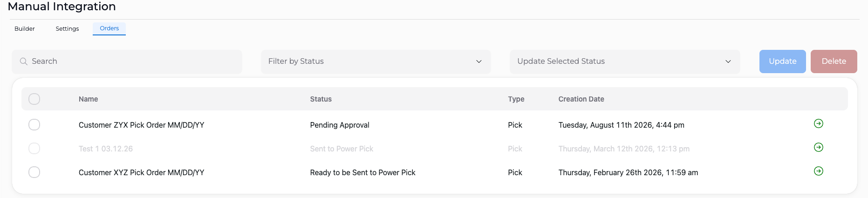Open the Customer ZYX order arrow icon
Image resolution: width=868 pixels, height=198 pixels.
818,123
